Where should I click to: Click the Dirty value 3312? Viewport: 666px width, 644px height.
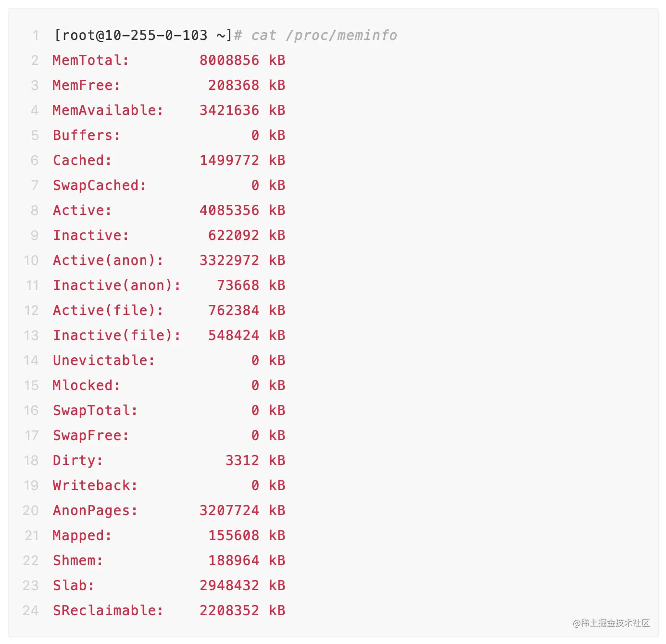[x=242, y=461]
